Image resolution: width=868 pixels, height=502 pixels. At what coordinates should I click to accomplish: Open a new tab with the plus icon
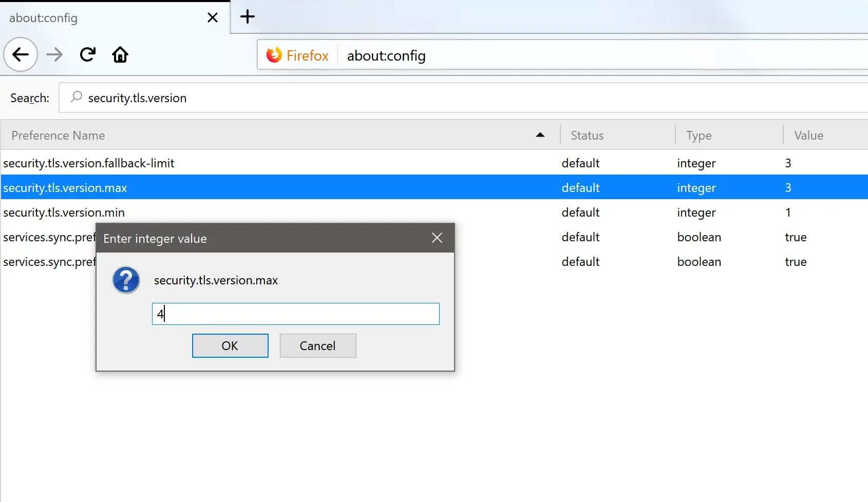(x=248, y=16)
